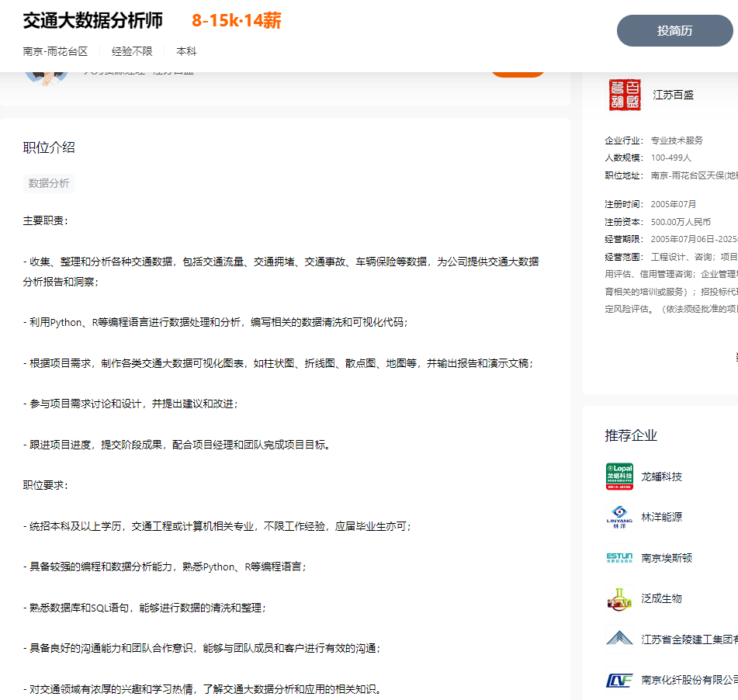Click the 南京-雨花台区天保 job address text
The width and height of the screenshot is (738, 700).
(694, 175)
